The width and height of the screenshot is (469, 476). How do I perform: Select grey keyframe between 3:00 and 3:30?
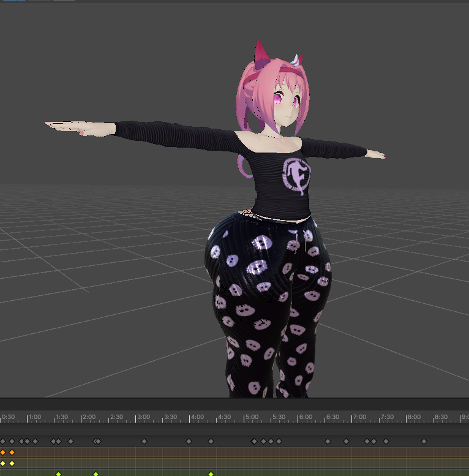click(x=144, y=441)
